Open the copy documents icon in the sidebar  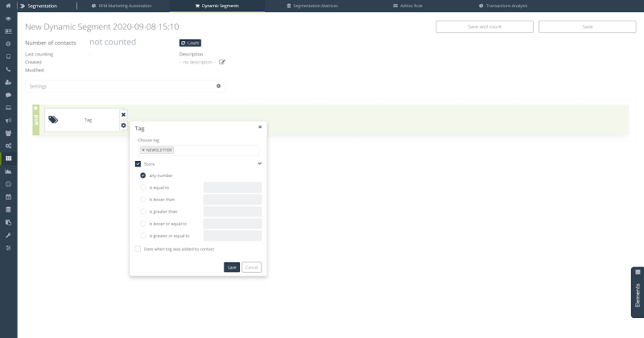coord(8,222)
